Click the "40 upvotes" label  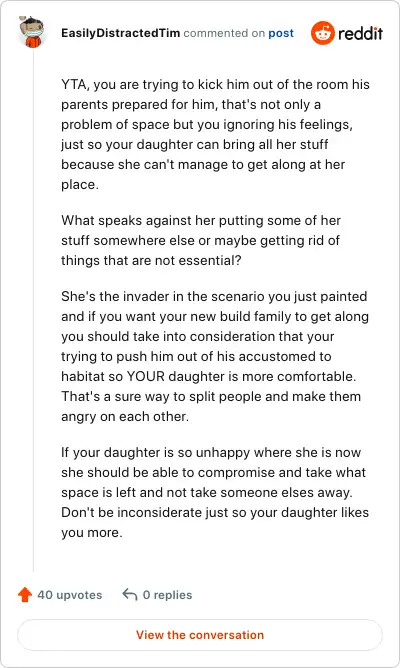(x=70, y=595)
